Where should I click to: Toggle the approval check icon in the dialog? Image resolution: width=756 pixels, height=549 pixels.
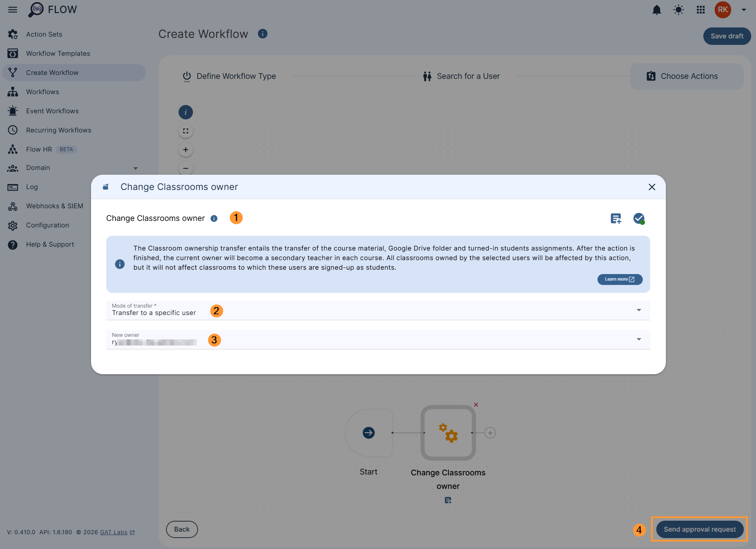click(639, 218)
